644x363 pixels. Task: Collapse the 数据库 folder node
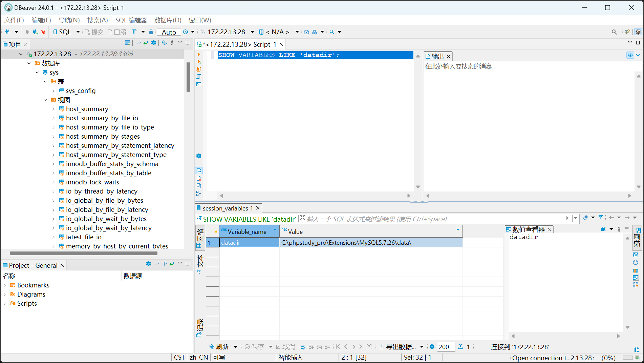pos(29,63)
